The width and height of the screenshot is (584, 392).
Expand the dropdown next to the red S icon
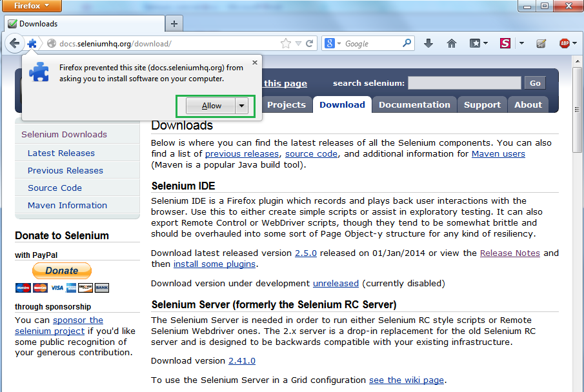(521, 44)
